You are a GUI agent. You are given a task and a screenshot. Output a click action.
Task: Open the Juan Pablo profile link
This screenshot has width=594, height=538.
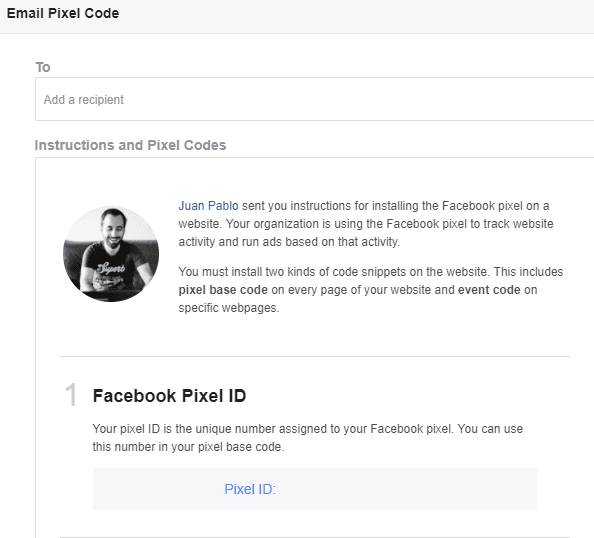[x=208, y=206]
